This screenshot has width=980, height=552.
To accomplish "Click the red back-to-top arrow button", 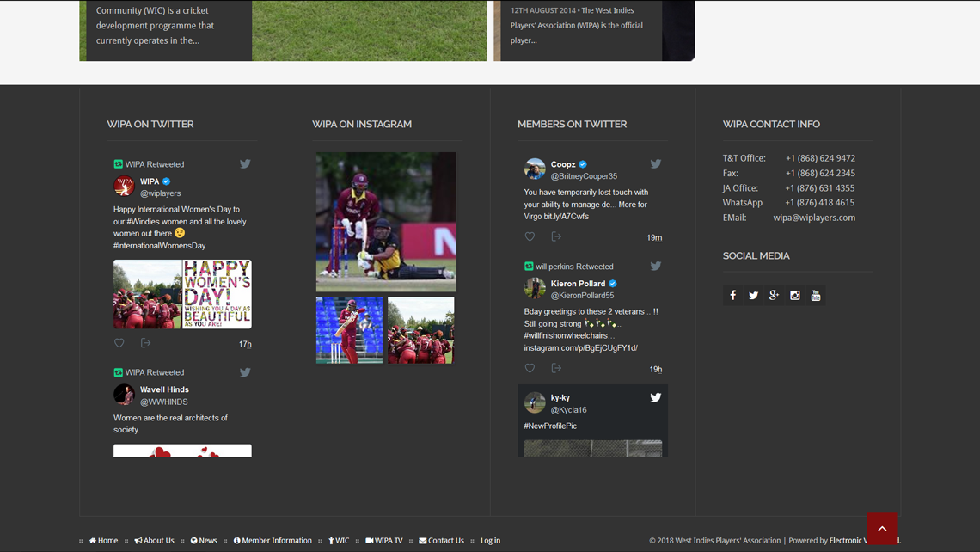I will click(x=883, y=529).
